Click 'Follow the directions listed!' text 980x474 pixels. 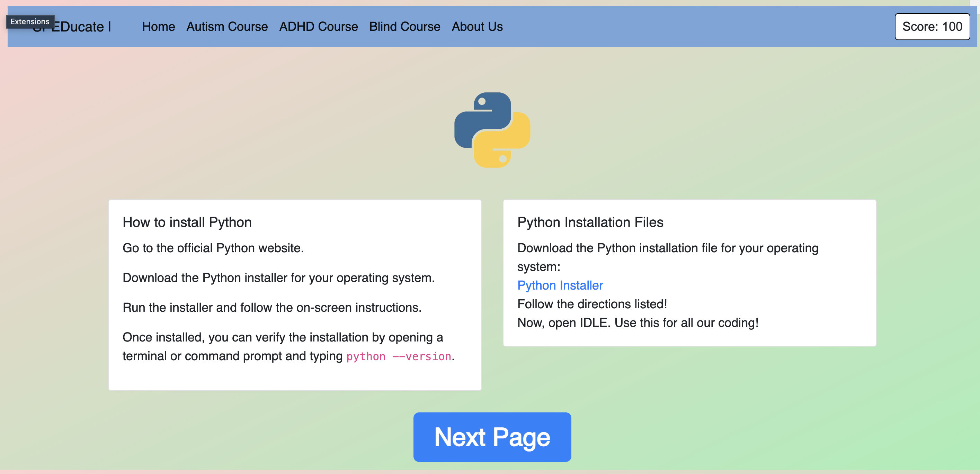point(592,304)
